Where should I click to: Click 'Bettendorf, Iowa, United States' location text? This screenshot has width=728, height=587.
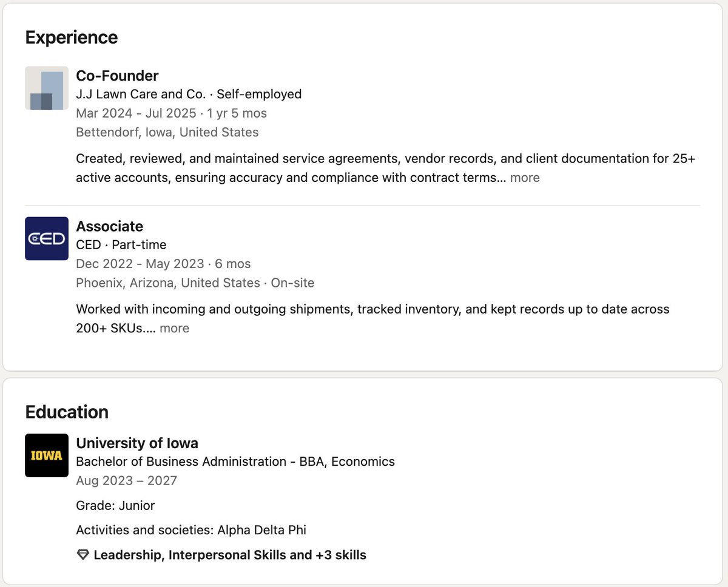167,132
